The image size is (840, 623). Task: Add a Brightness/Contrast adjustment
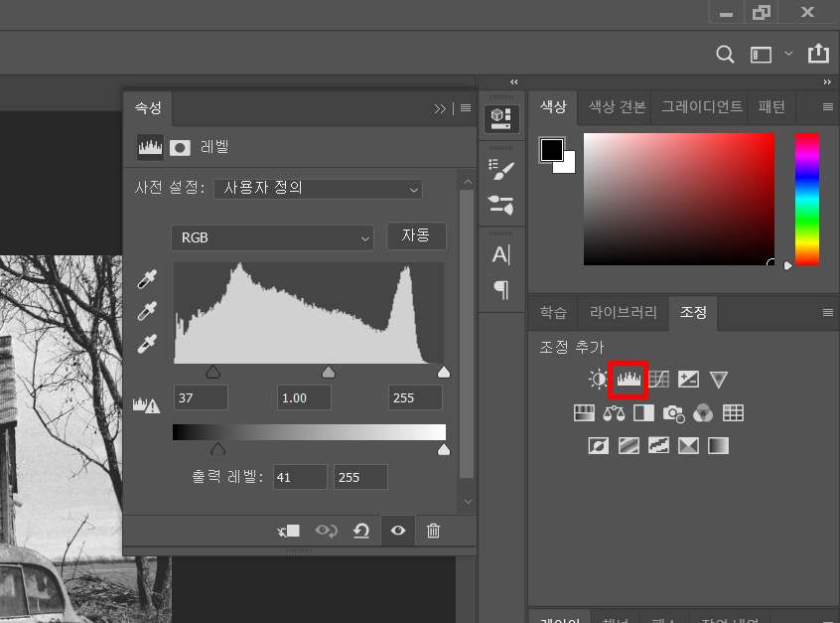598,379
